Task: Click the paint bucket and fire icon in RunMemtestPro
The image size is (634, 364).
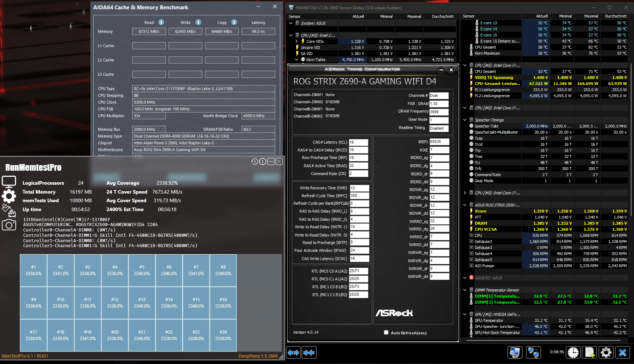Action: (9, 210)
